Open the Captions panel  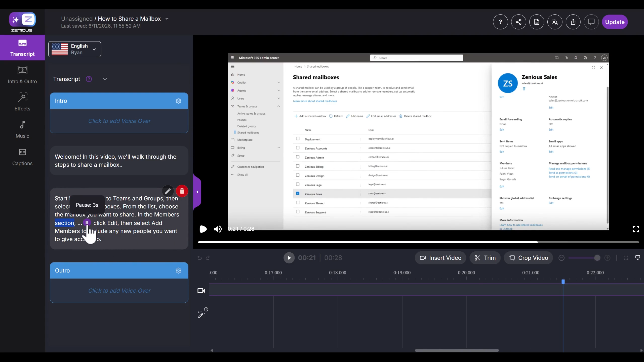(x=22, y=157)
